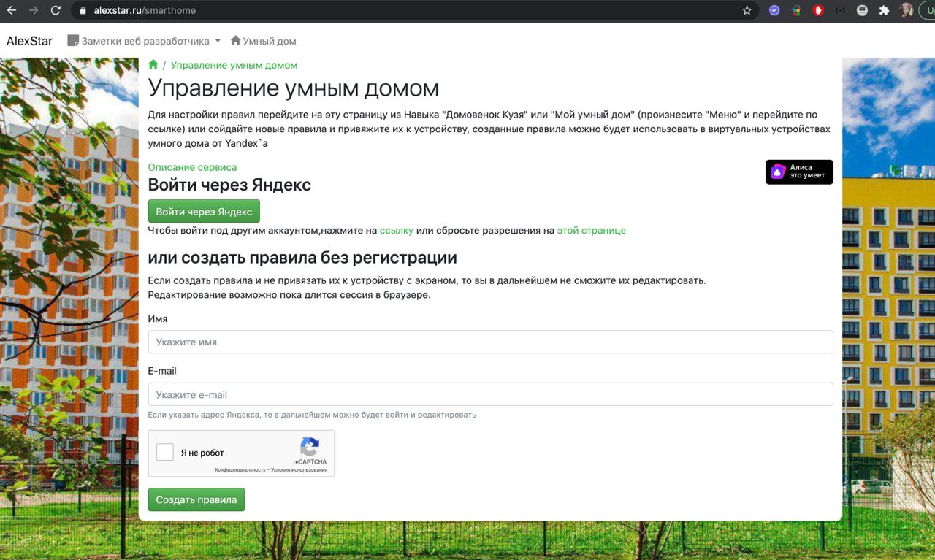Bookmark this page with the star icon
The image size is (935, 560).
[747, 11]
